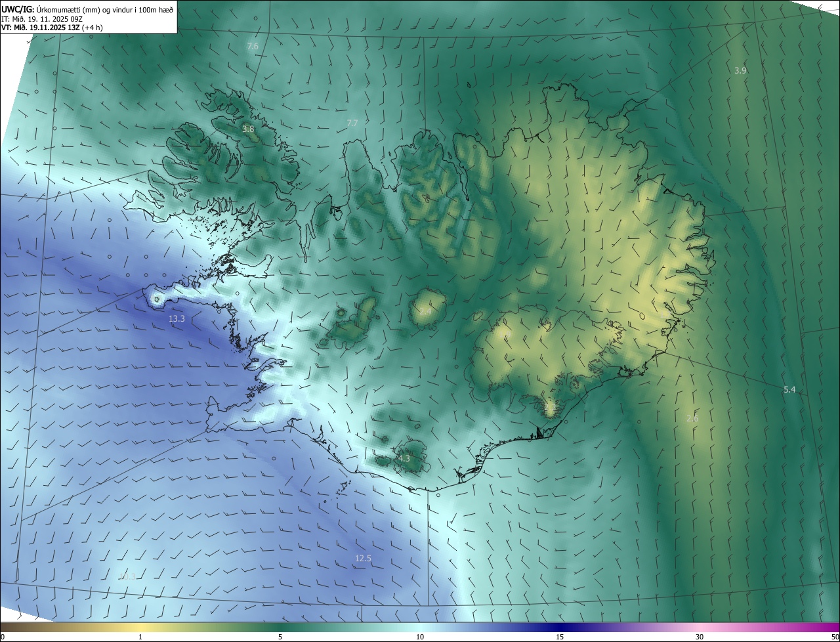
Task: Click the 13.3 precipitation value west of Snæfellsnes
Action: tap(177, 318)
